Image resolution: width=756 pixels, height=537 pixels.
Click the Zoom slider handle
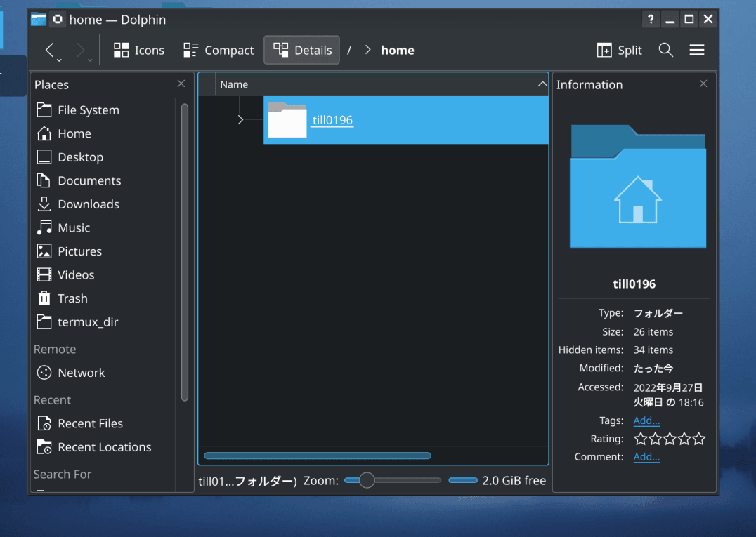[366, 480]
